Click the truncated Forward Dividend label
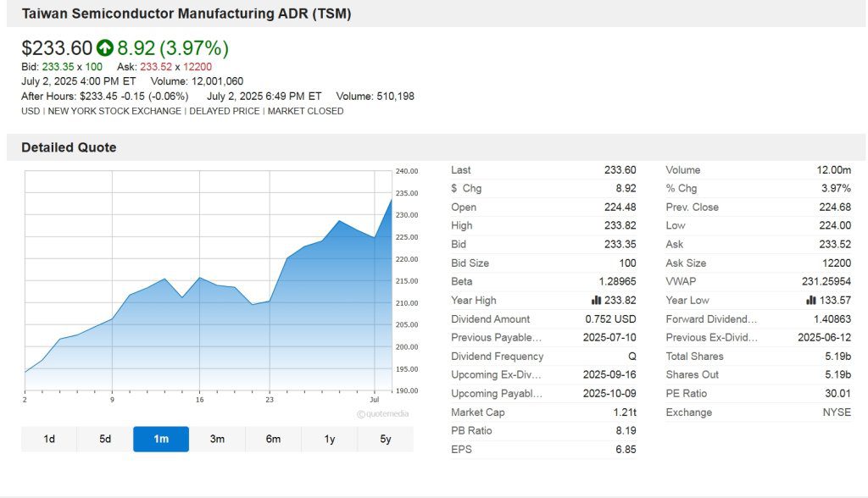Image resolution: width=868 pixels, height=498 pixels. pos(711,319)
